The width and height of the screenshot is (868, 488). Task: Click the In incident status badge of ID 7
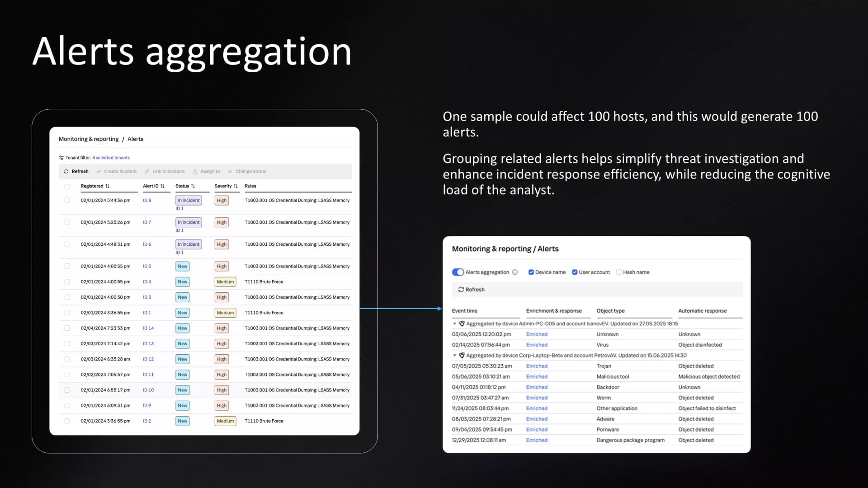click(x=189, y=222)
